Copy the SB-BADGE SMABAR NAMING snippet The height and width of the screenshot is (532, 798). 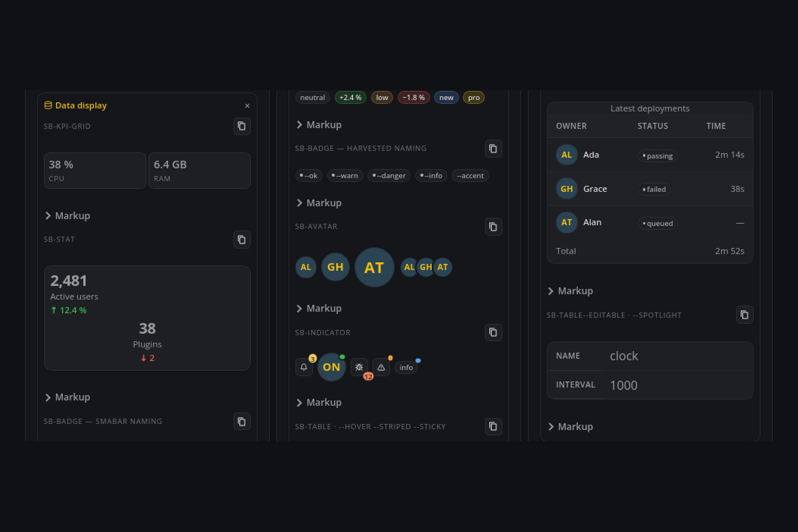pyautogui.click(x=241, y=421)
